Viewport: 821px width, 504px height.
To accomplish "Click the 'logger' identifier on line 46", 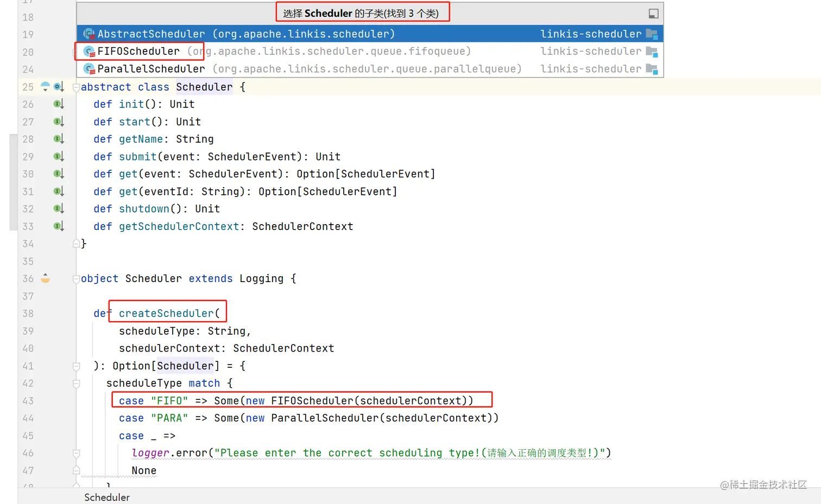I will 150,453.
